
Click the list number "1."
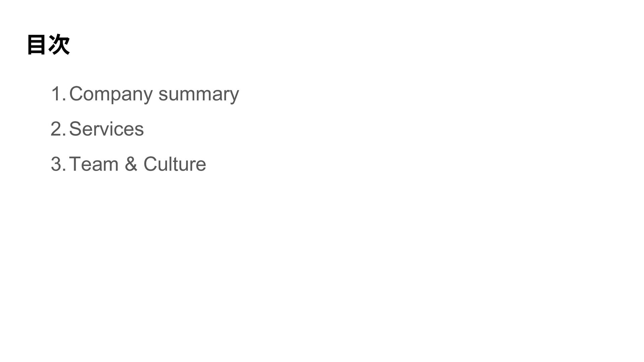[59, 94]
